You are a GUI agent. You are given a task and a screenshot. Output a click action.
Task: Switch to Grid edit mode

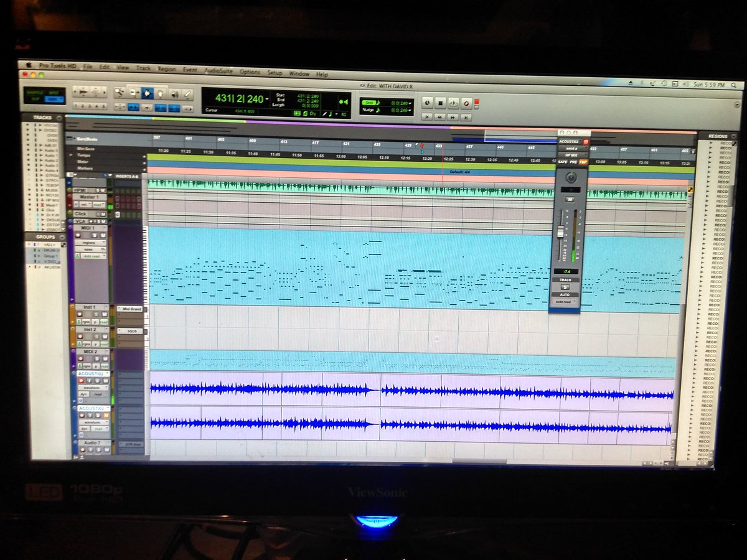coord(54,98)
